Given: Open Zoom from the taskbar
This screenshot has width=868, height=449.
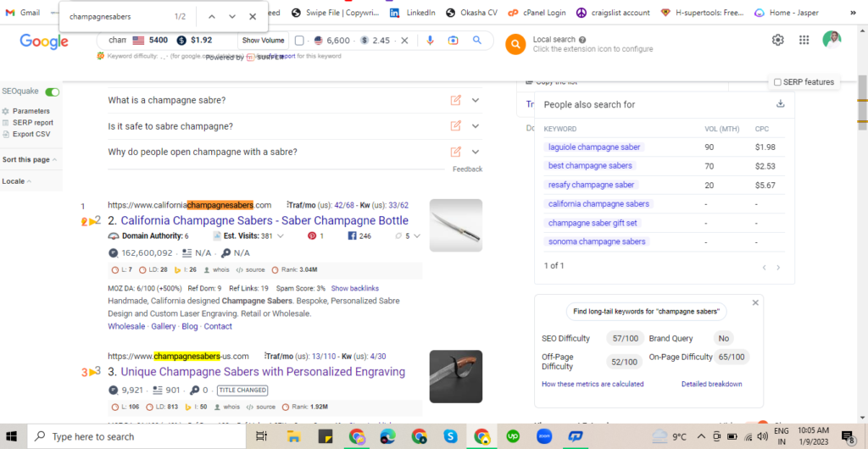Looking at the screenshot, I should pos(544,437).
